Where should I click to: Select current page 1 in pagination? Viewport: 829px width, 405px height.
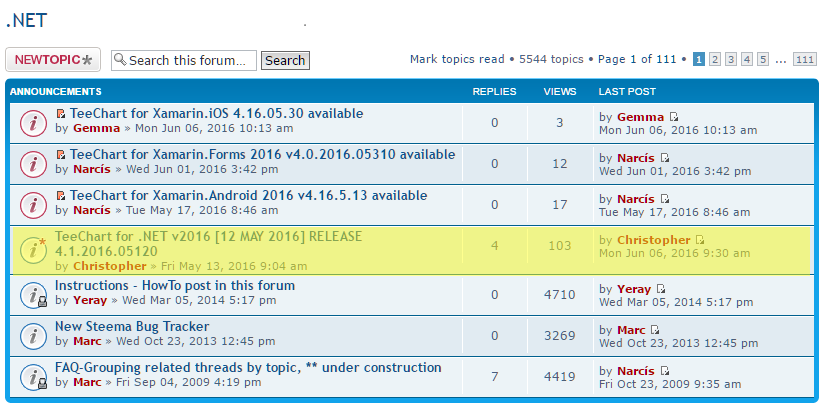pos(698,59)
